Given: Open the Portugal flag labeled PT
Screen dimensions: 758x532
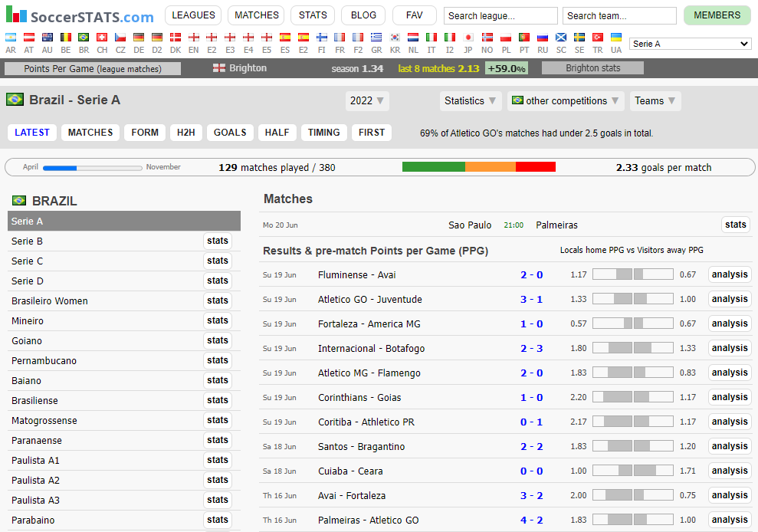Looking at the screenshot, I should click(x=524, y=38).
